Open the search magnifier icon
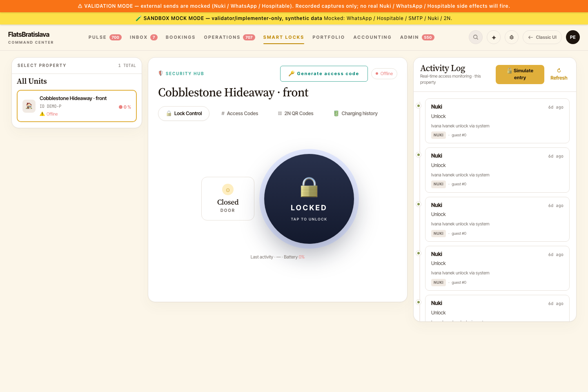The height and width of the screenshot is (392, 588). click(476, 37)
